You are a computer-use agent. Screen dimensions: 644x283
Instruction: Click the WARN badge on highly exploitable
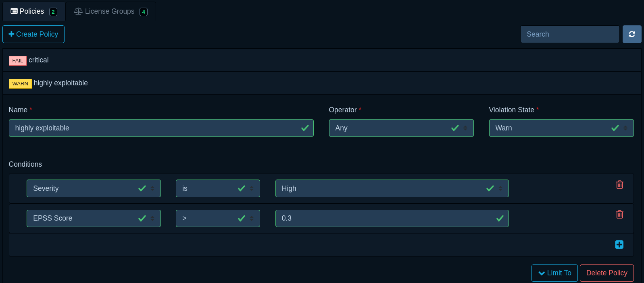tap(20, 83)
